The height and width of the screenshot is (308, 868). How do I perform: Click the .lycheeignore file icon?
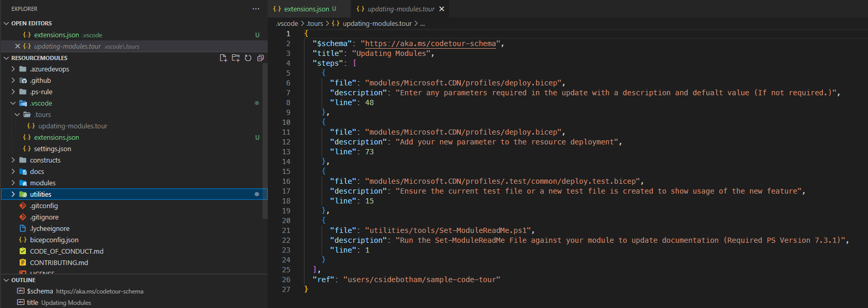[x=23, y=228]
